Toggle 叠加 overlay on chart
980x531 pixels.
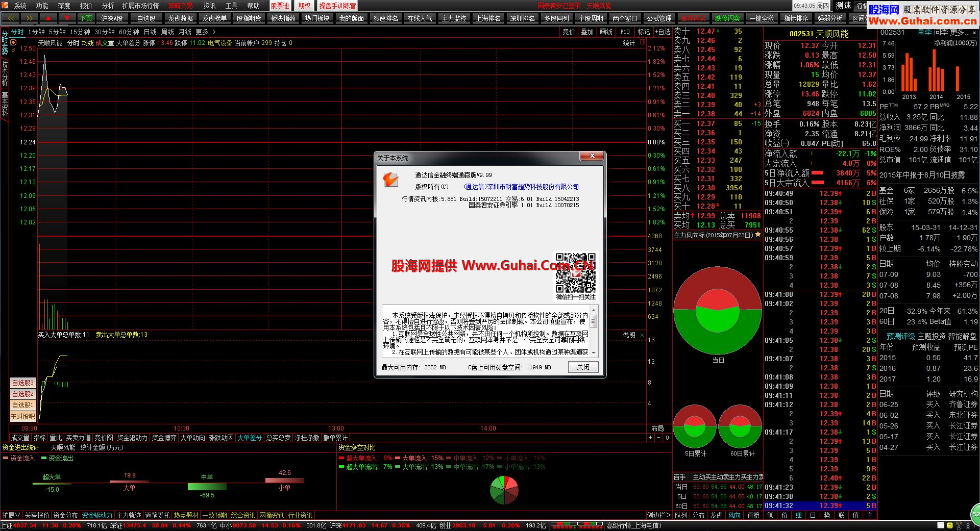point(587,32)
